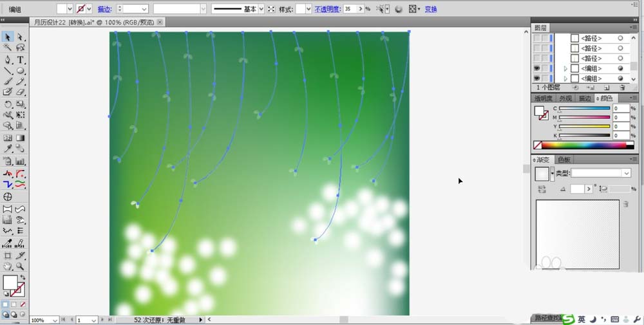This screenshot has width=644, height=325.
Task: Set fill mode to Color in toolbox
Action: click(5, 304)
